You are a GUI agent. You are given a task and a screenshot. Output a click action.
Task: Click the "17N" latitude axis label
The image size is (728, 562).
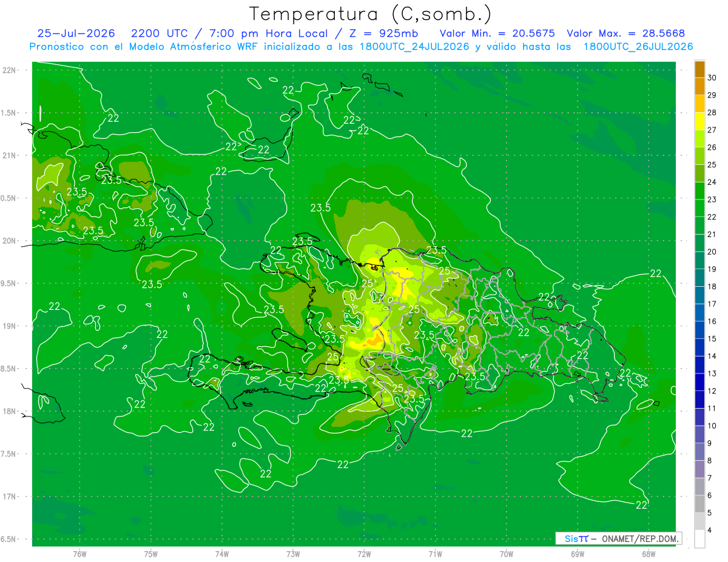pyautogui.click(x=10, y=497)
